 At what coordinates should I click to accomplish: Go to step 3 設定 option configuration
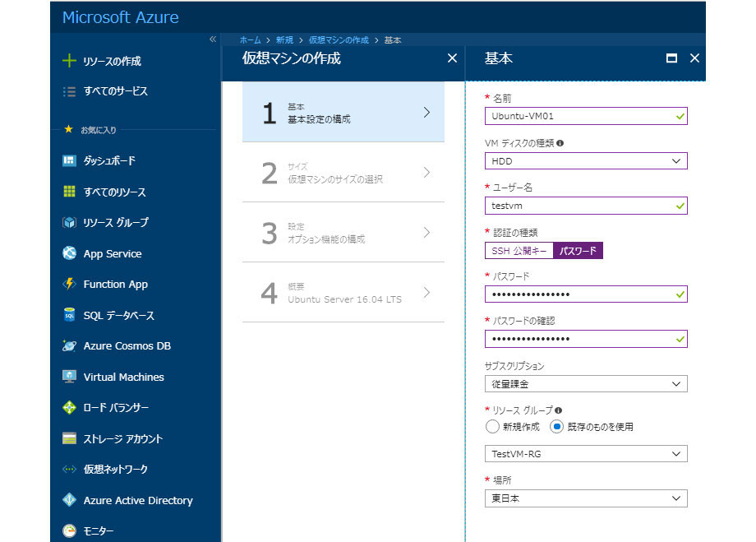point(343,233)
